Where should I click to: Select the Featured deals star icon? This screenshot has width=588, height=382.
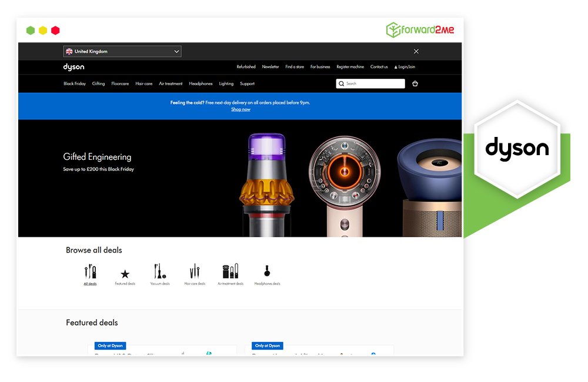[x=125, y=274]
